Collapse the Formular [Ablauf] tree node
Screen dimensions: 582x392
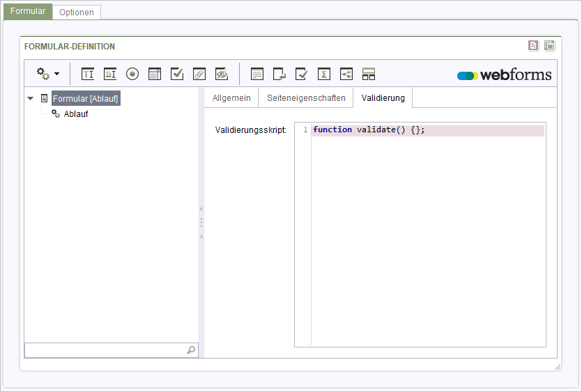(31, 99)
